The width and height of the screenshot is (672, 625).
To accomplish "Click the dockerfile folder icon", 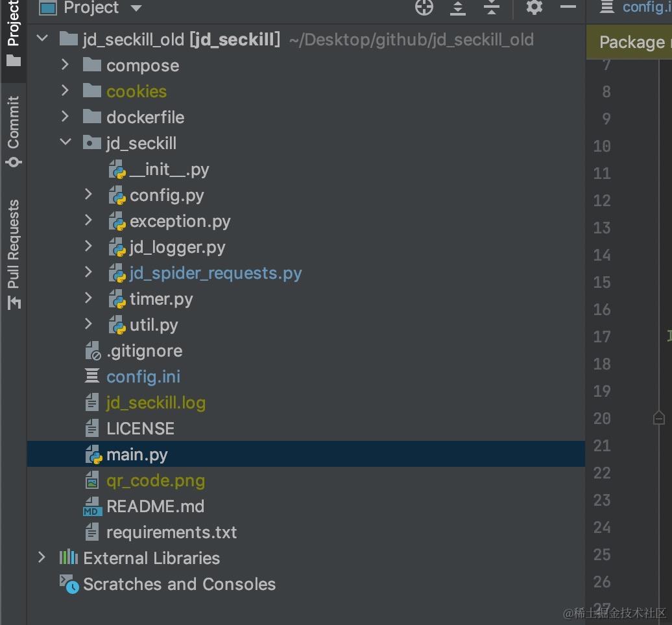I will [x=91, y=117].
